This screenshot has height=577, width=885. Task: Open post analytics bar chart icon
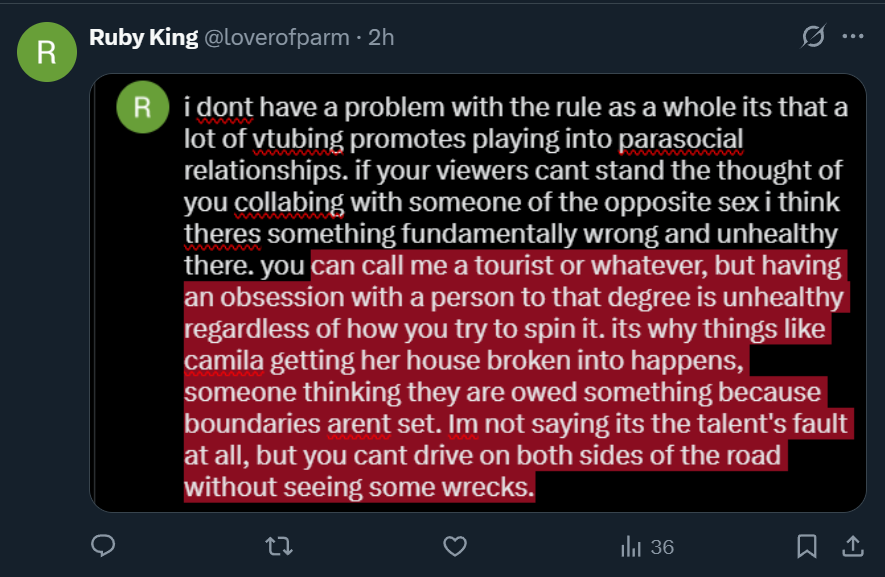(x=631, y=546)
